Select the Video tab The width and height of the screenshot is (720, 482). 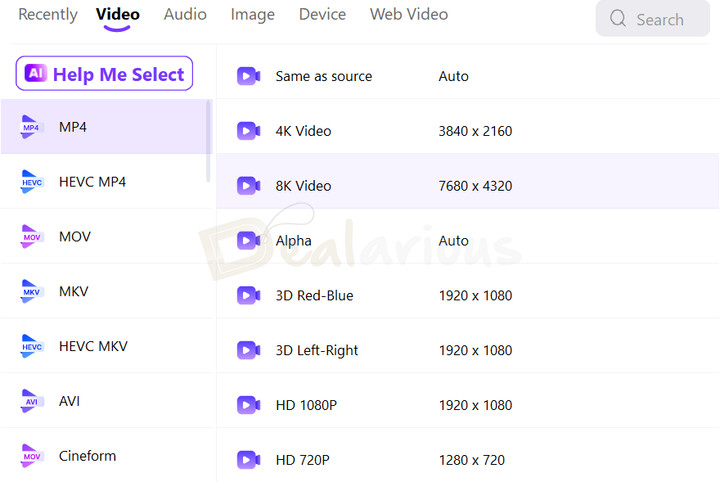118,14
